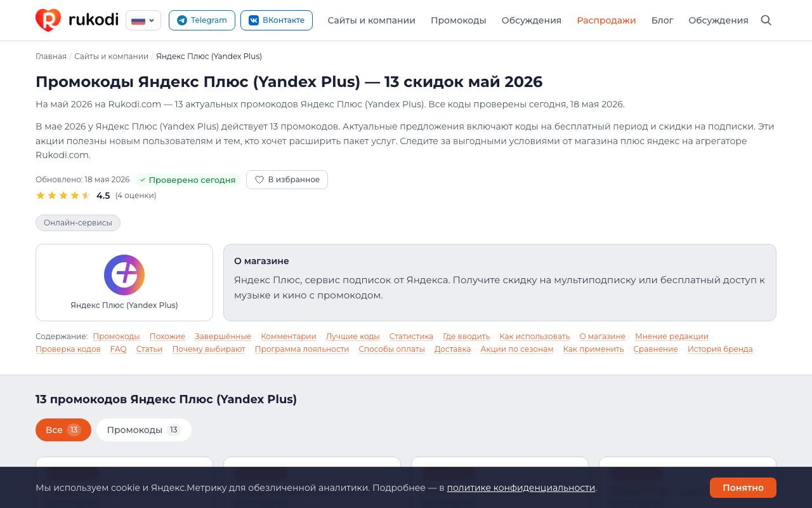The height and width of the screenshot is (508, 812).
Task: Open политике конфиденциальности link
Action: (521, 488)
